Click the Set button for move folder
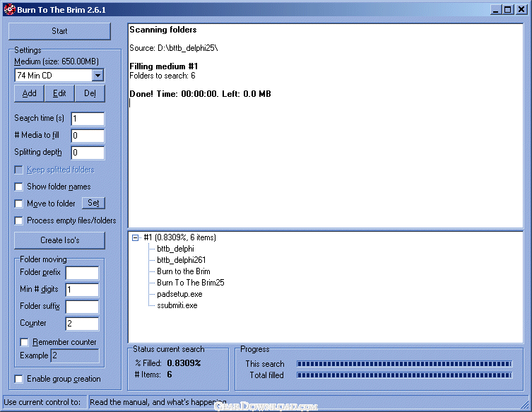The image size is (532, 412). [x=94, y=203]
